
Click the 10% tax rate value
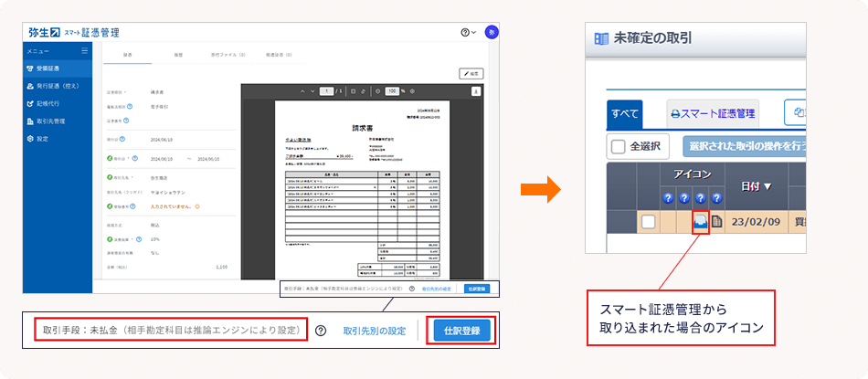tap(155, 239)
